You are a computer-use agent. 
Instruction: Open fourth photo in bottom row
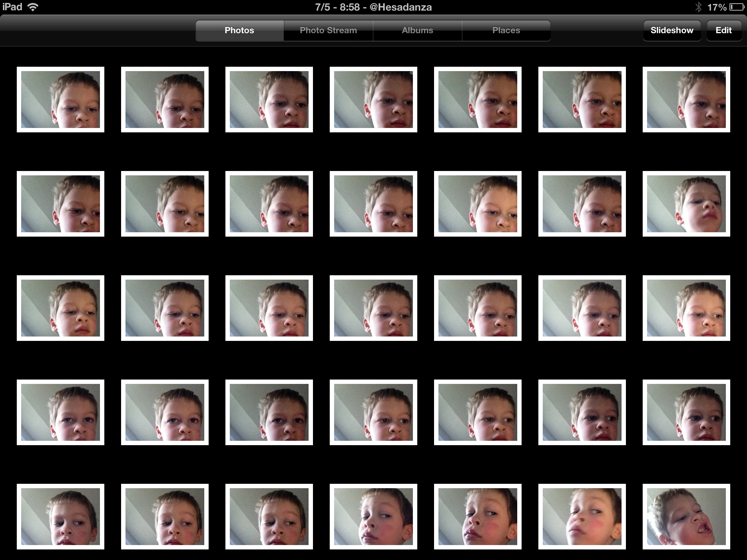pyautogui.click(x=373, y=517)
